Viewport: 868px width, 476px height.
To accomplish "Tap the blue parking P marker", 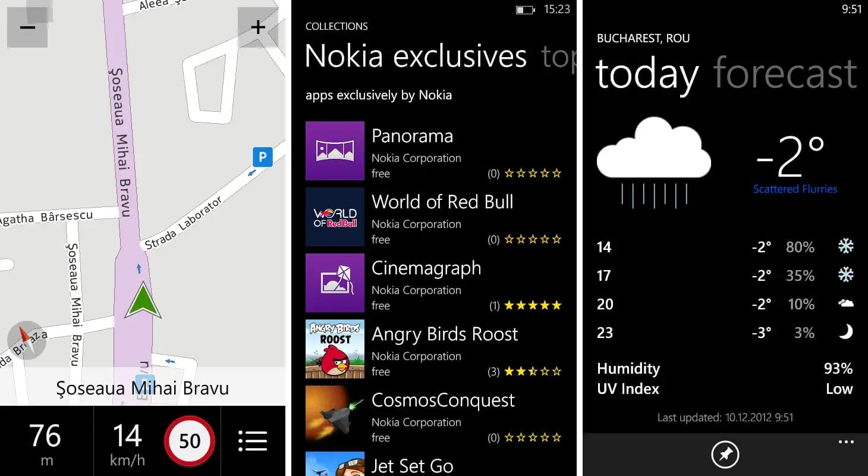I will (x=262, y=157).
